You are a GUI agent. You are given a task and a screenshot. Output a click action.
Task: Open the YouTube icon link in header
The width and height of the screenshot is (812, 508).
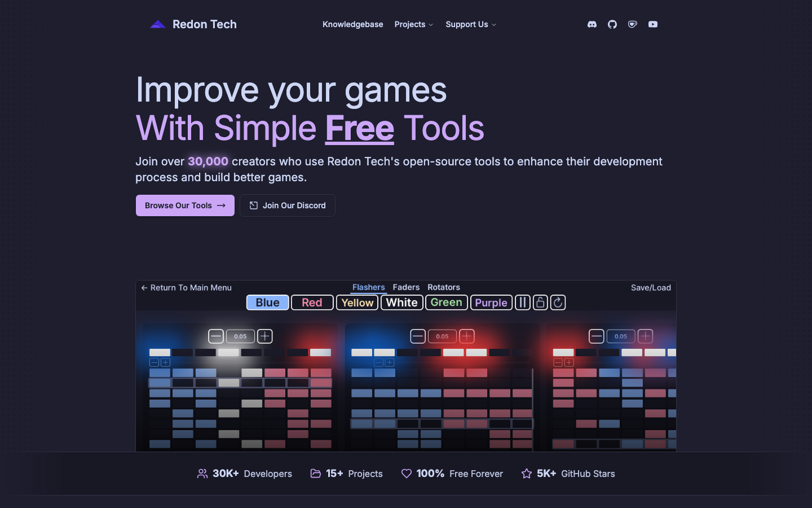coord(653,24)
